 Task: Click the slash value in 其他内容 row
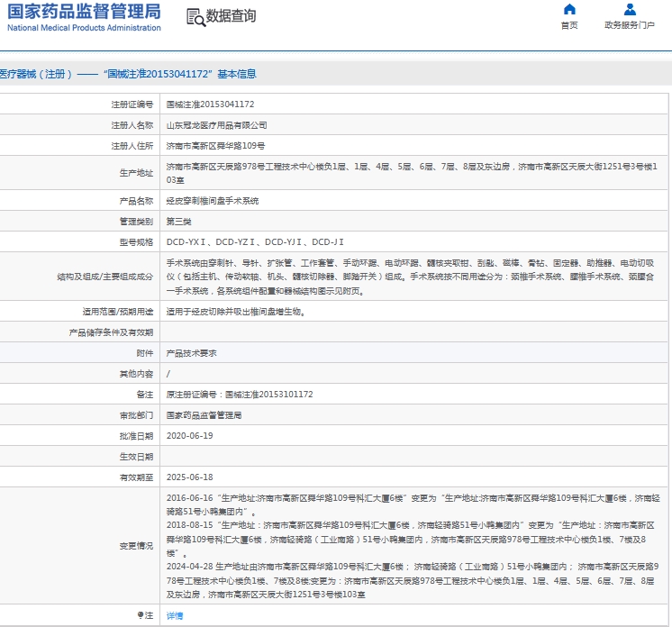pyautogui.click(x=168, y=374)
